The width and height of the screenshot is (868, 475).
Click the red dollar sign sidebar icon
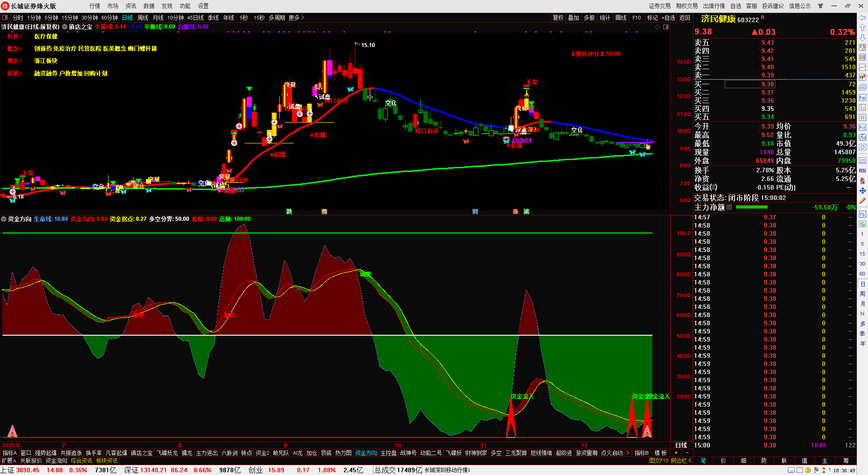(x=863, y=180)
